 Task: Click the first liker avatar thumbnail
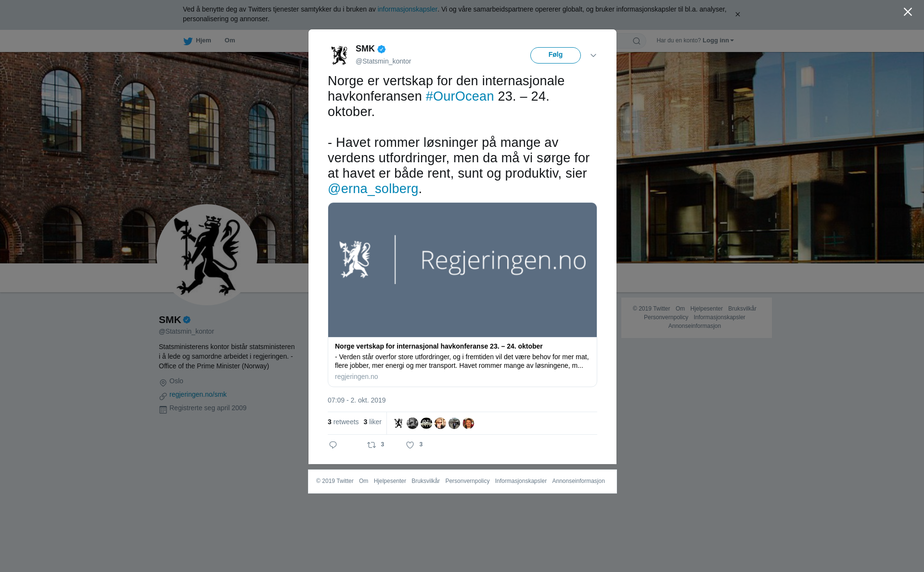(x=398, y=423)
